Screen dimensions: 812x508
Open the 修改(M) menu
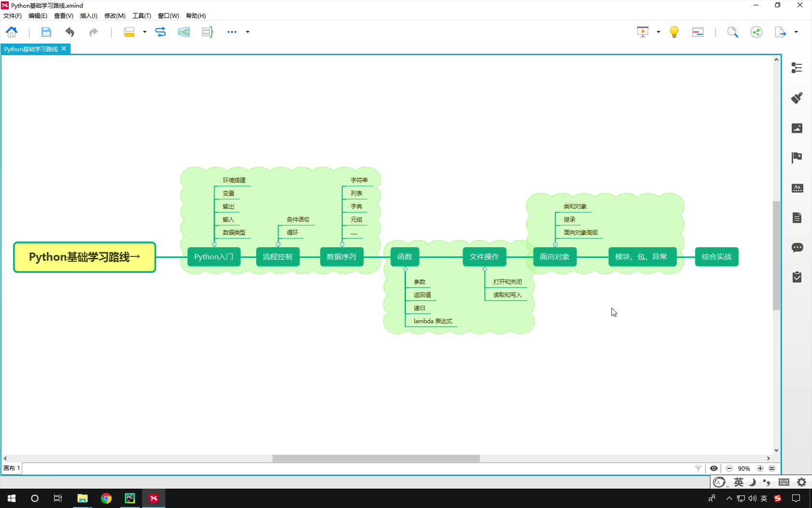(x=115, y=16)
